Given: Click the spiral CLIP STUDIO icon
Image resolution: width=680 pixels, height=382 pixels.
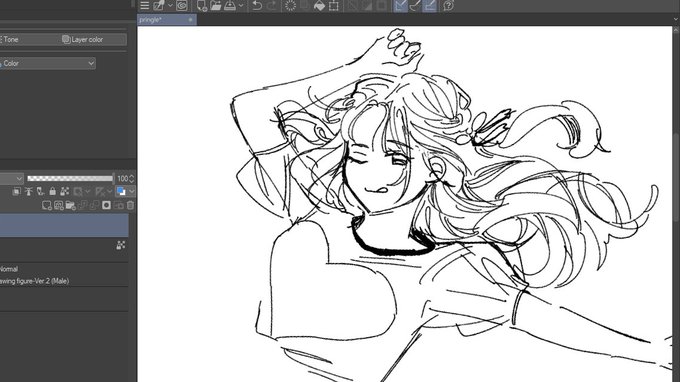Looking at the screenshot, I should (182, 5).
